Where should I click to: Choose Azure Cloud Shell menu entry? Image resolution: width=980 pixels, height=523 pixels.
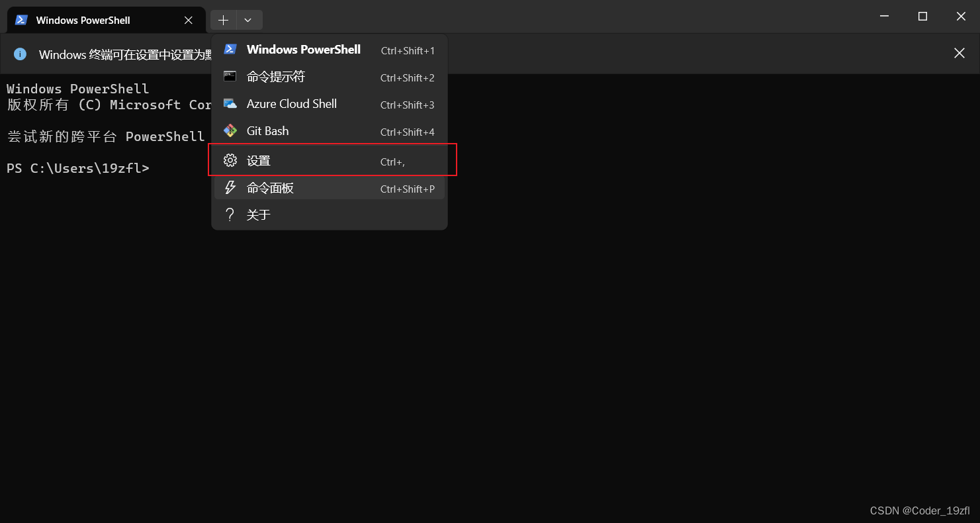pos(292,103)
